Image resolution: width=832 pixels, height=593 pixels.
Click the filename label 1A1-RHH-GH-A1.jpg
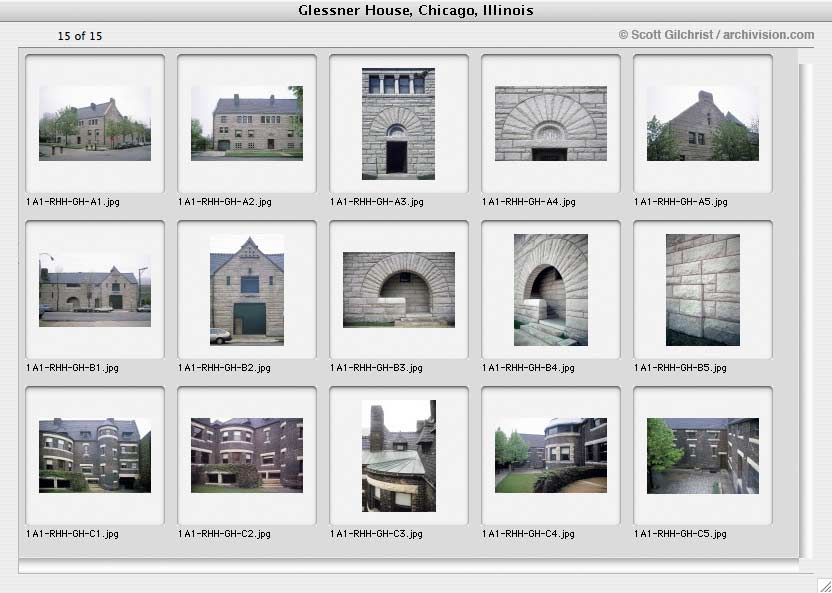click(x=73, y=202)
